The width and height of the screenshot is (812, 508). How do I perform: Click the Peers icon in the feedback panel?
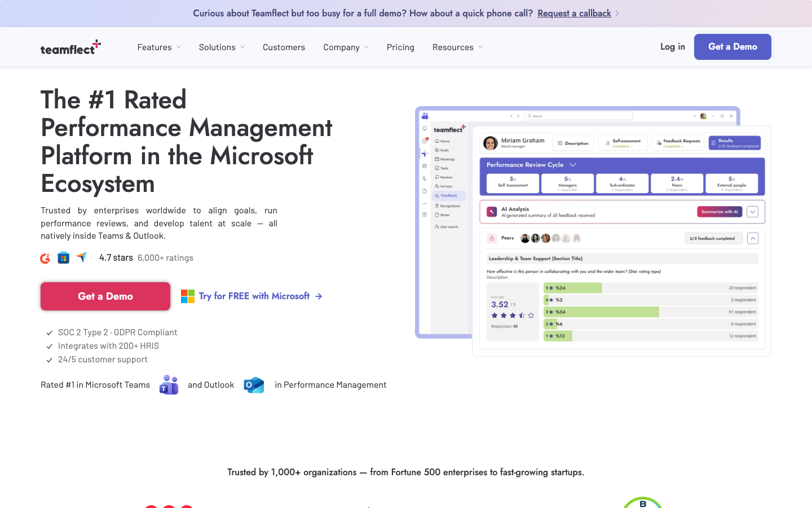click(492, 238)
